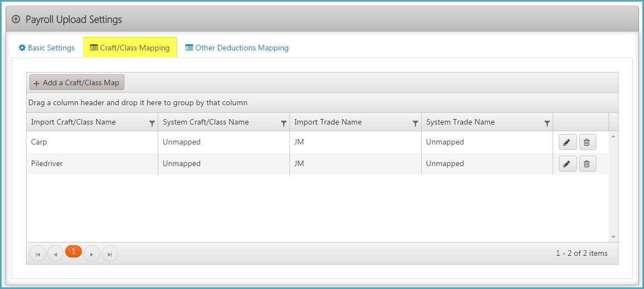The image size is (644, 289).
Task: Edit the Piledriver row with pencil icon
Action: [568, 164]
